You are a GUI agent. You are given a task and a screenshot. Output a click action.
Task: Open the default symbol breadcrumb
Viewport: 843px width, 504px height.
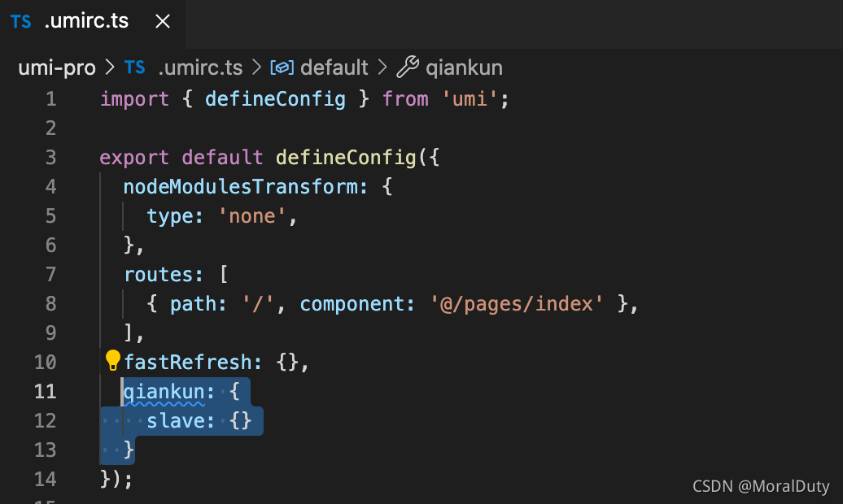tap(334, 67)
